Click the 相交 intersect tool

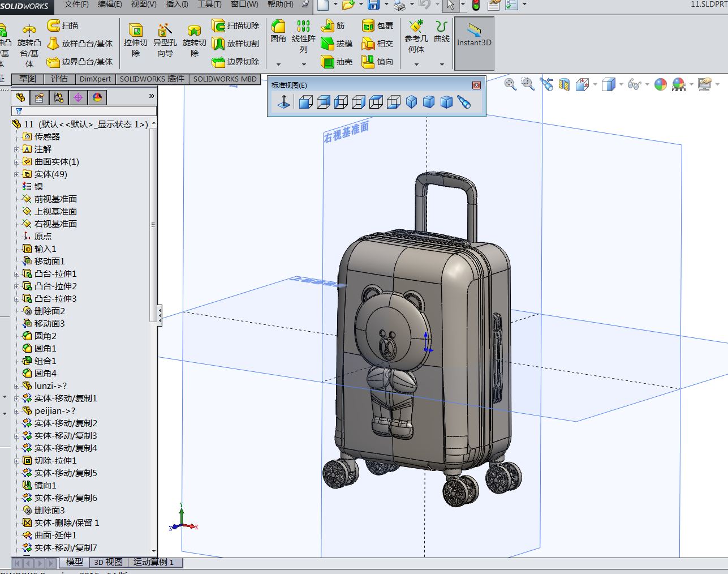coord(378,44)
